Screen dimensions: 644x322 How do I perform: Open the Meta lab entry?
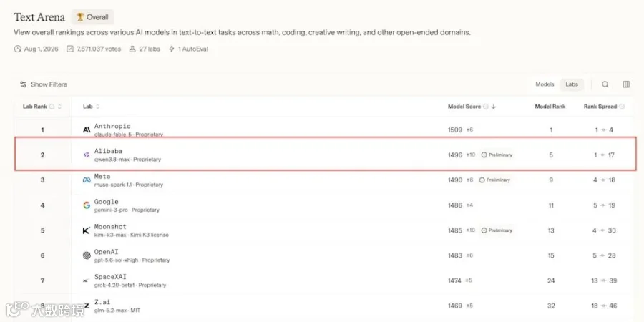click(x=102, y=176)
